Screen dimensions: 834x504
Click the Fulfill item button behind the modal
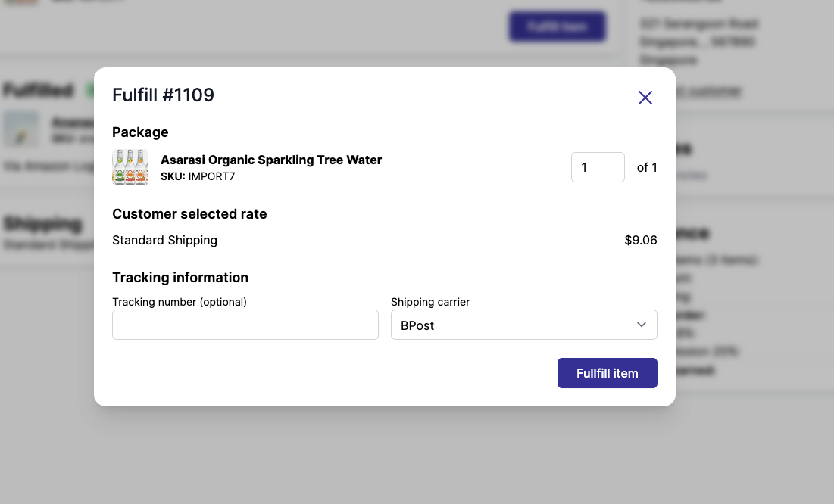coord(557,26)
